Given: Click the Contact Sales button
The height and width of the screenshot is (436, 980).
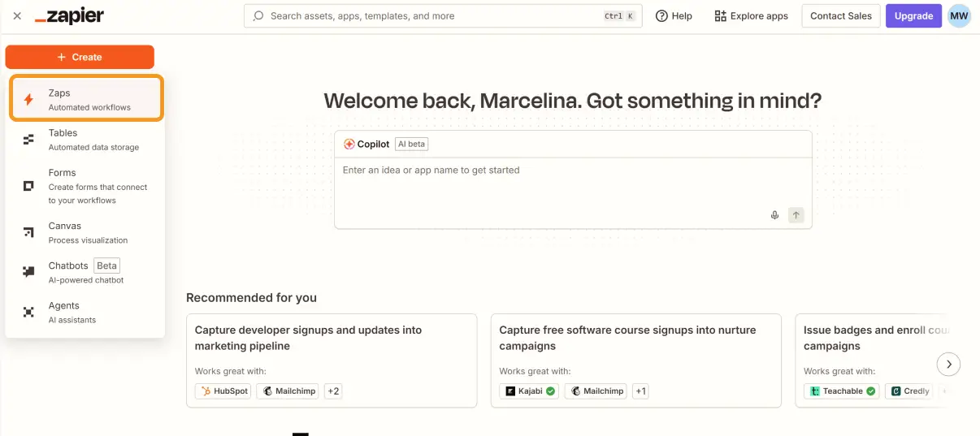Looking at the screenshot, I should [x=840, y=16].
